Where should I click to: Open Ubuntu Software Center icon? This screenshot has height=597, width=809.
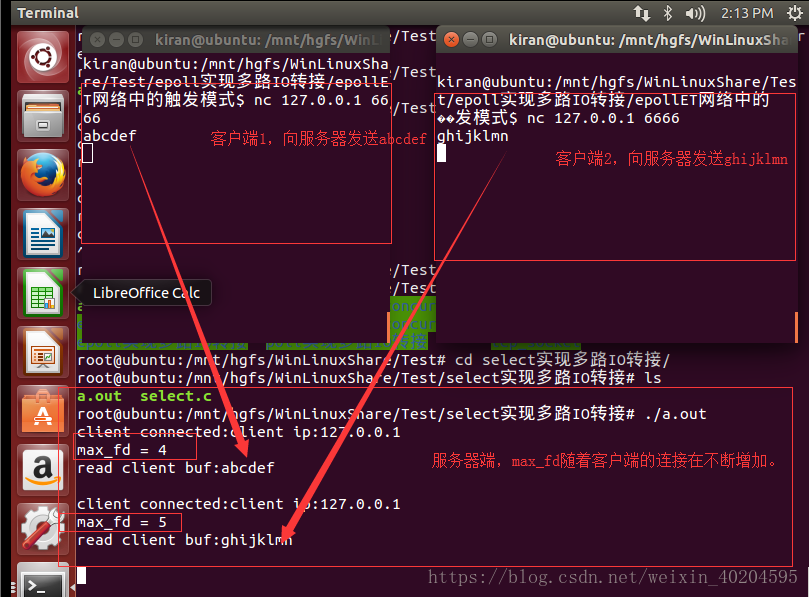[x=43, y=411]
